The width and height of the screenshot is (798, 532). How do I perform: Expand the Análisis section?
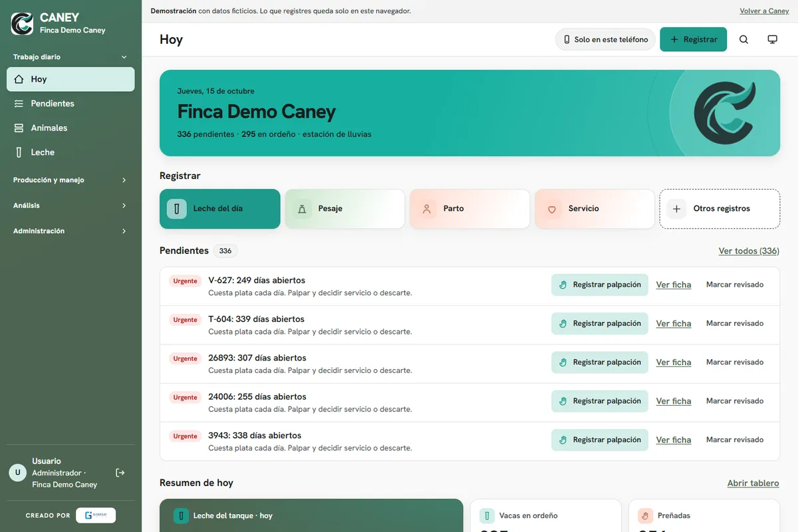click(x=70, y=205)
